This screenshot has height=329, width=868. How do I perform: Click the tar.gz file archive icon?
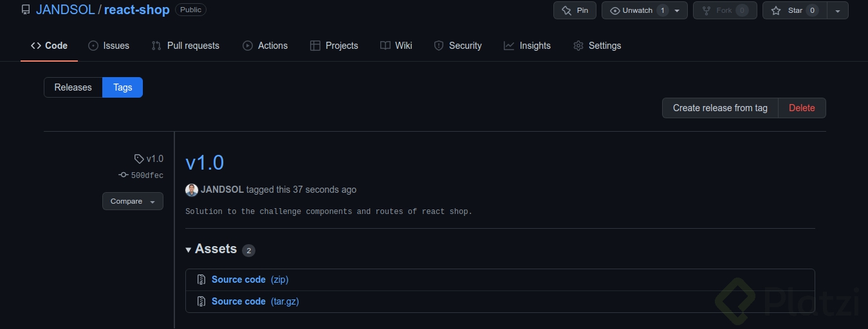(201, 301)
